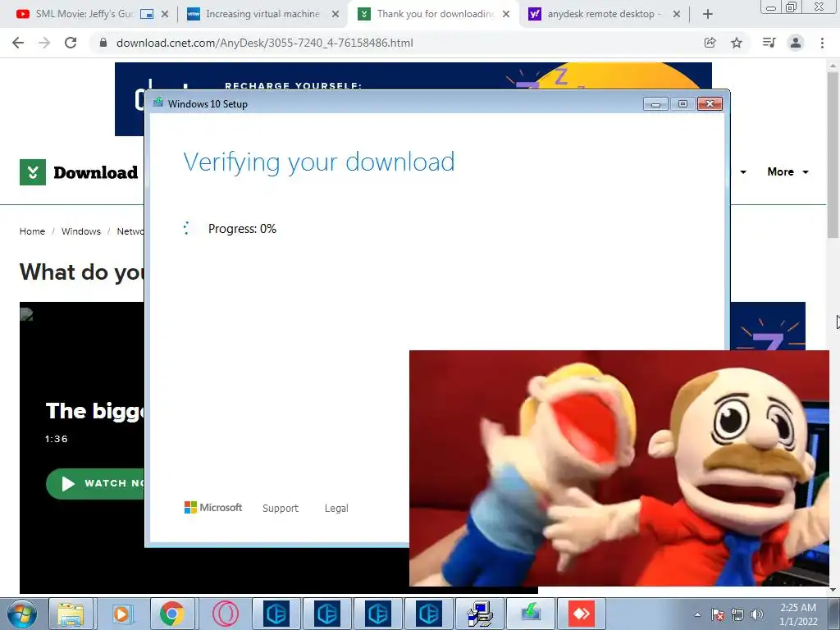The height and width of the screenshot is (630, 840).
Task: Share this page using the share icon
Action: (x=710, y=43)
